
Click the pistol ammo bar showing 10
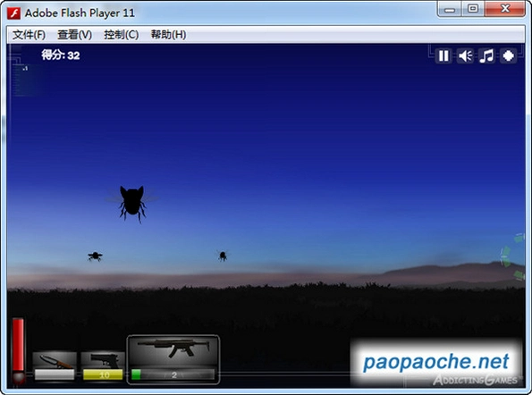click(x=103, y=374)
